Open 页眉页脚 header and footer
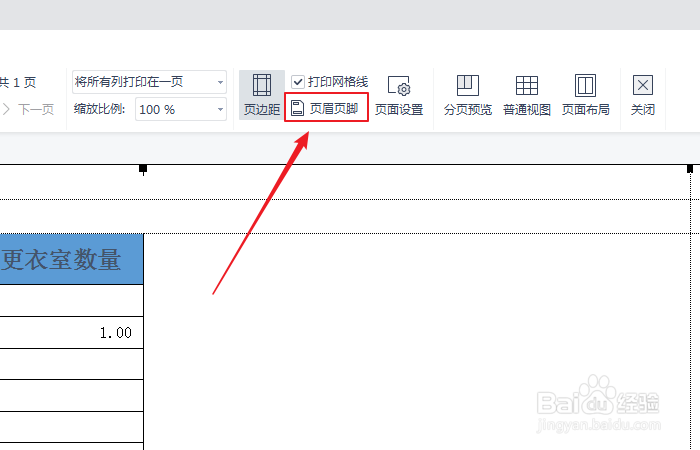The width and height of the screenshot is (700, 450). click(x=326, y=108)
